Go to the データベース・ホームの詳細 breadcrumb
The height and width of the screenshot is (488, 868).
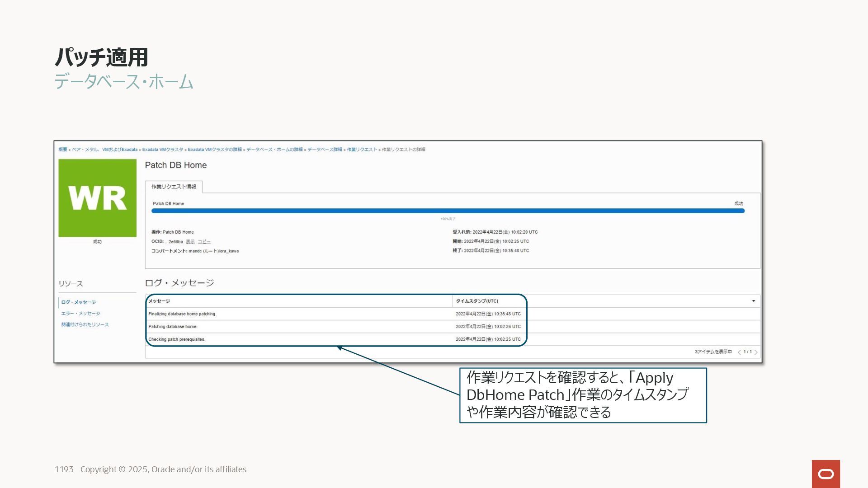(x=274, y=150)
